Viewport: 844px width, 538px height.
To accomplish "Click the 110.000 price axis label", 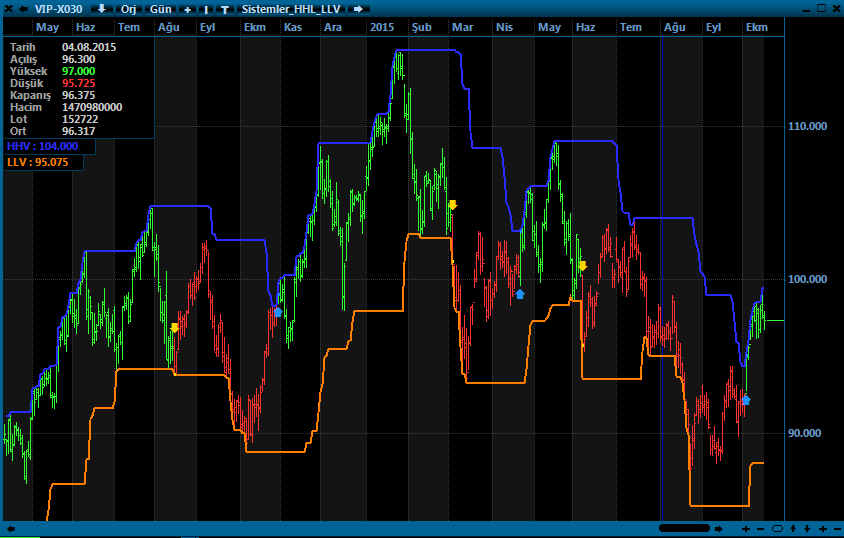I will (x=807, y=126).
